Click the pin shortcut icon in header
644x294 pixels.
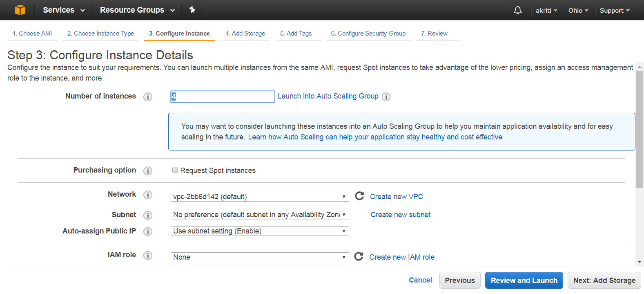click(x=192, y=10)
